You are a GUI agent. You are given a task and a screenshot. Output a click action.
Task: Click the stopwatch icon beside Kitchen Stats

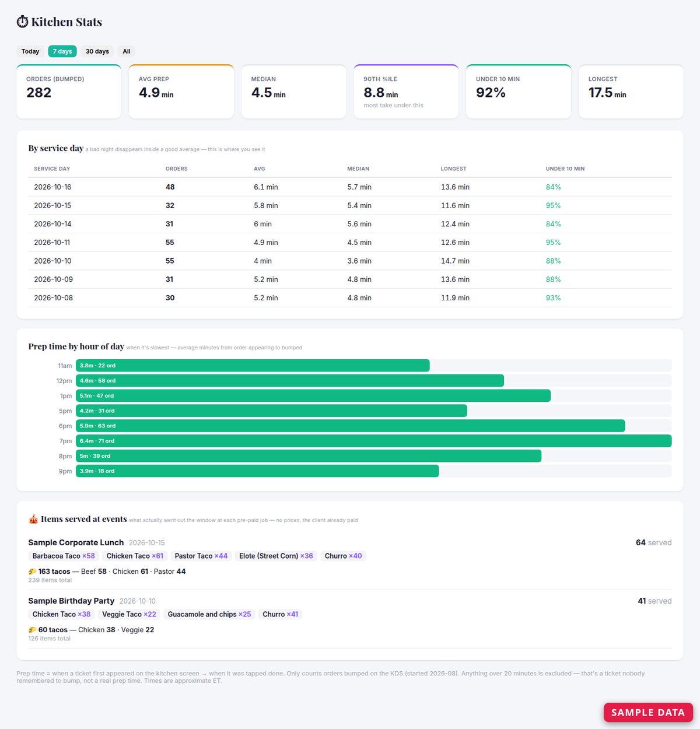coord(22,22)
